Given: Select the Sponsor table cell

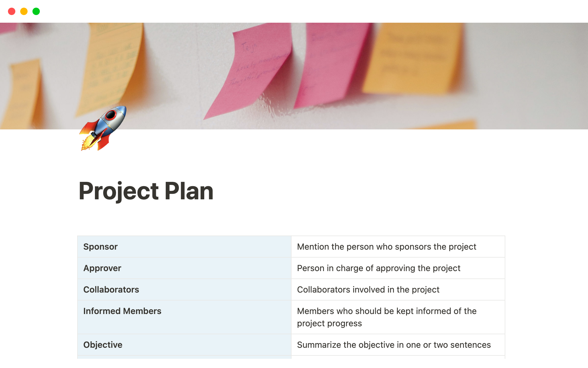Looking at the screenshot, I should point(184,247).
